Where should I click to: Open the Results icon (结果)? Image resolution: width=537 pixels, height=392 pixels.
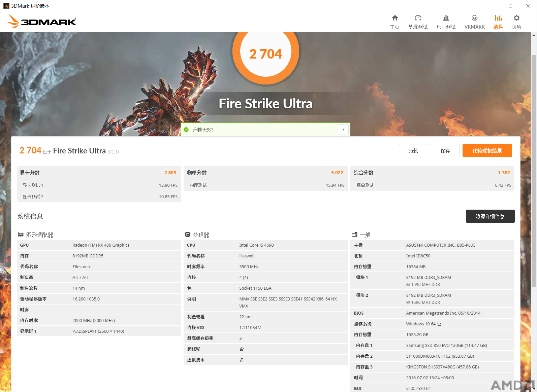pos(498,18)
